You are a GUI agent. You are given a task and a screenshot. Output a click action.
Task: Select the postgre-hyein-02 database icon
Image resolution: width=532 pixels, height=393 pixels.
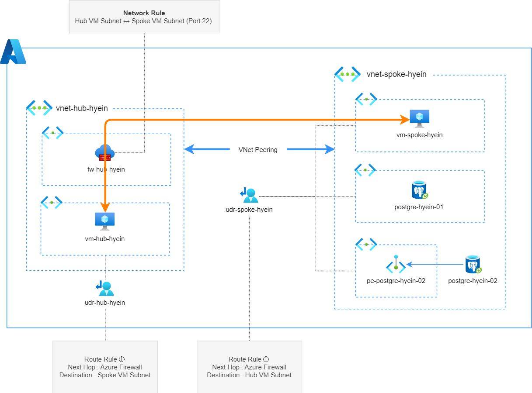click(x=472, y=264)
